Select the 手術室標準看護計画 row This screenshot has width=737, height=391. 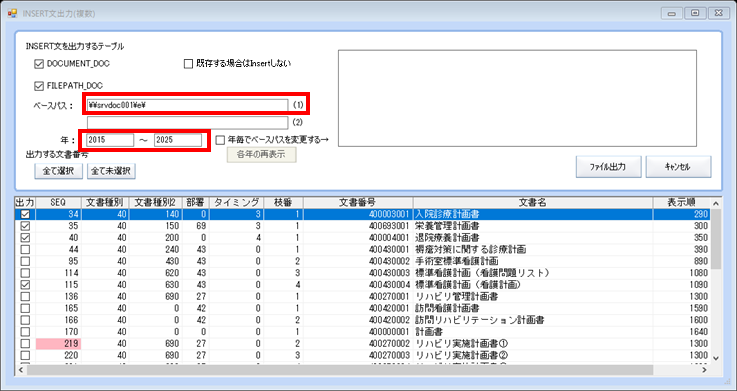click(x=362, y=261)
